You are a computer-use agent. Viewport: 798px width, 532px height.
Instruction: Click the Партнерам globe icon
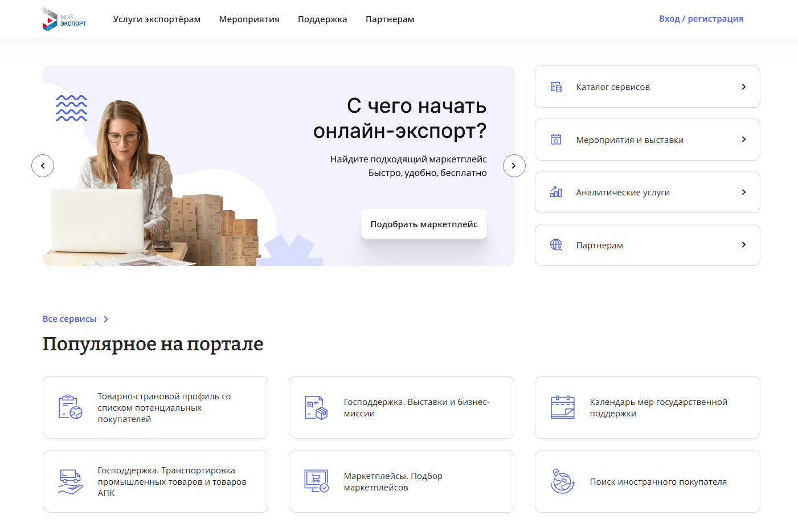(x=556, y=245)
